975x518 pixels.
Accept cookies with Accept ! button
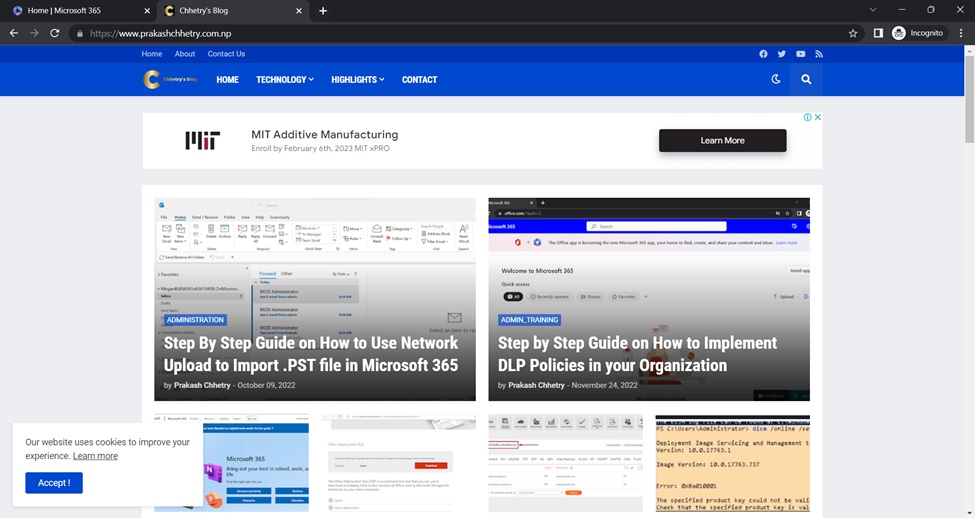point(54,483)
